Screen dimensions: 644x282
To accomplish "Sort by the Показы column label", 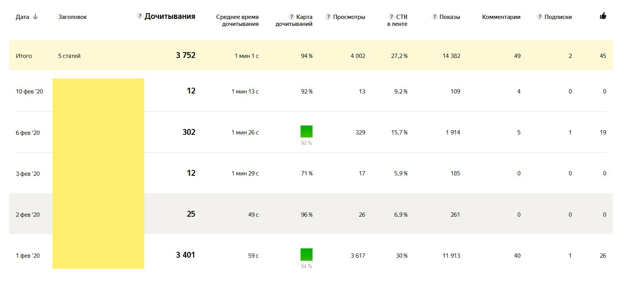I will pos(450,17).
